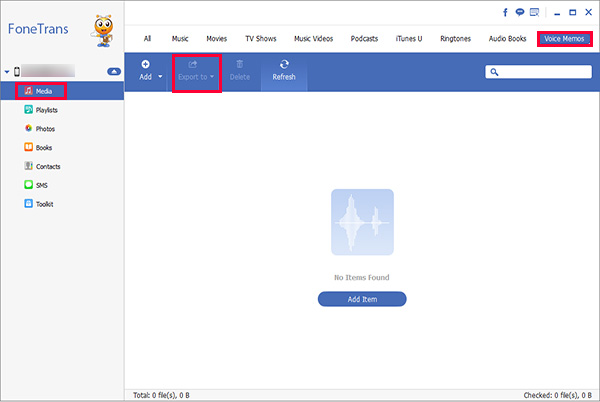The height and width of the screenshot is (402, 600).
Task: Open the Facebook share icon
Action: (x=505, y=13)
